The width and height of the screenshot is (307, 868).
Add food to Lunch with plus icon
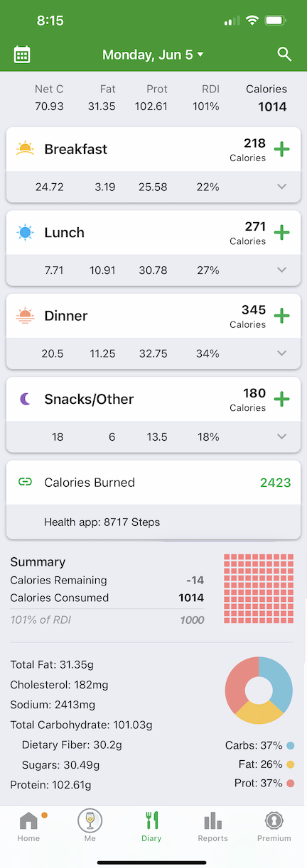coord(282,232)
